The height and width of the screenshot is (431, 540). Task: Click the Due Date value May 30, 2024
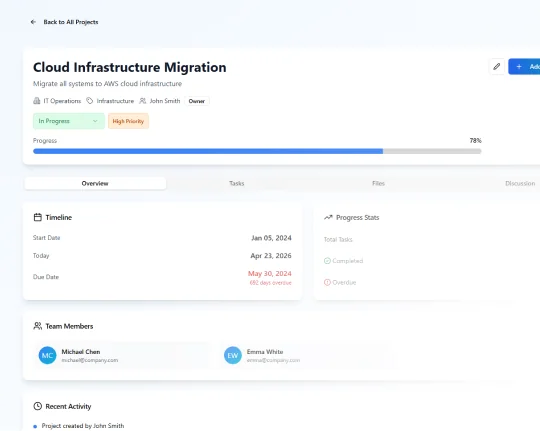coord(270,274)
